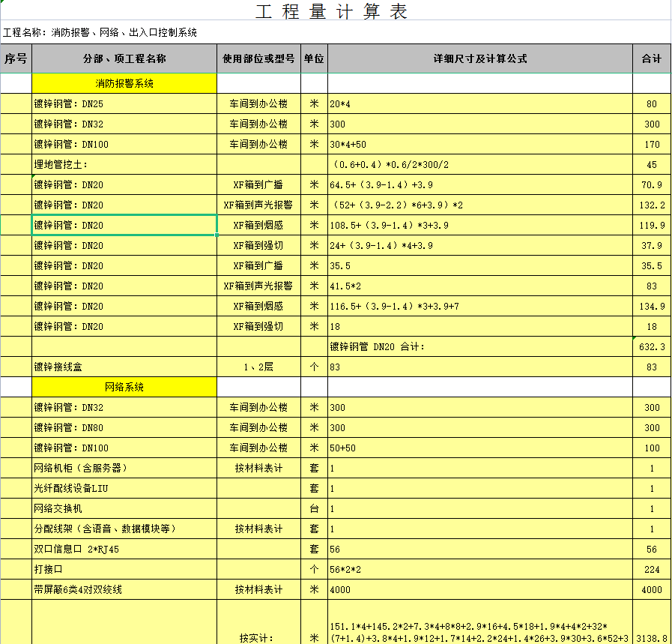672x644 pixels.
Task: Select the 镀锌接线盒 item cell
Action: (124, 367)
